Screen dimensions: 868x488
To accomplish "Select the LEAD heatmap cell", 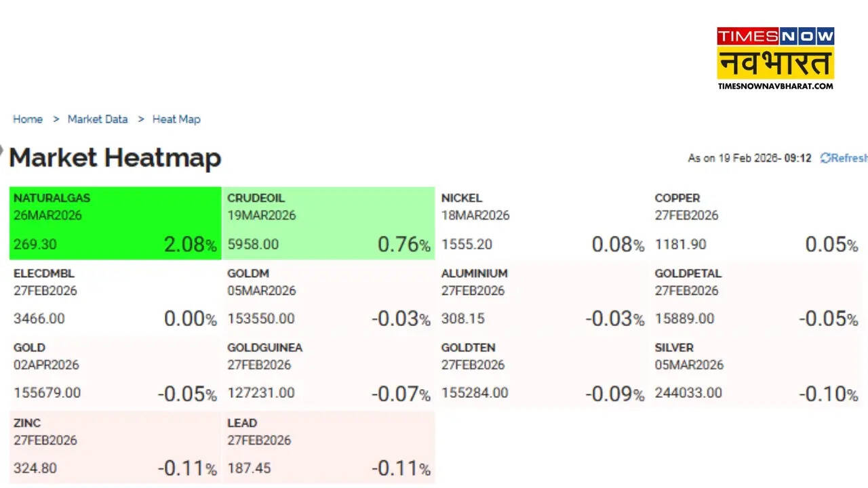I will [x=328, y=447].
